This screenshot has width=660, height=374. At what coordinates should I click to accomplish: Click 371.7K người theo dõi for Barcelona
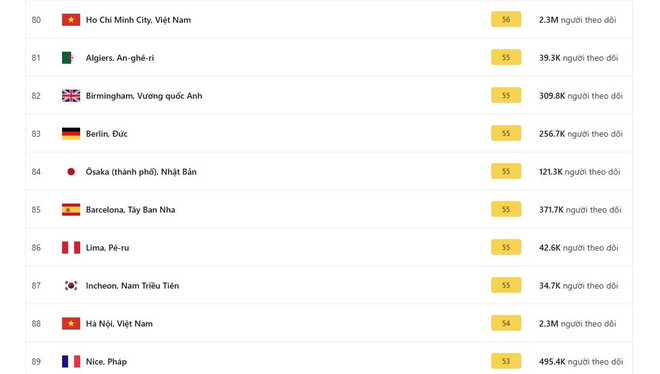click(x=580, y=210)
